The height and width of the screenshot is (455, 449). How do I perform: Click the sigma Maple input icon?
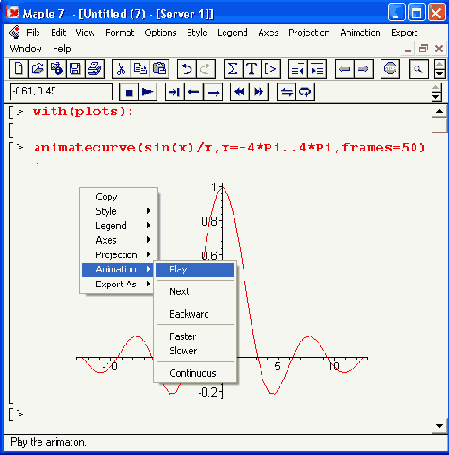233,69
